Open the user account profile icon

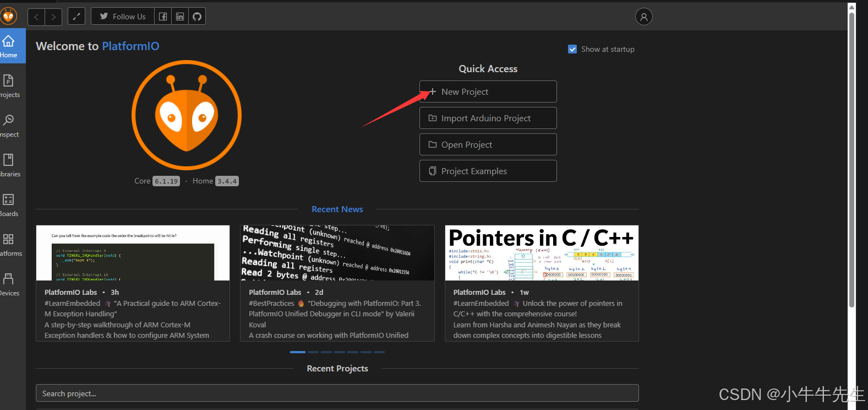pyautogui.click(x=643, y=17)
